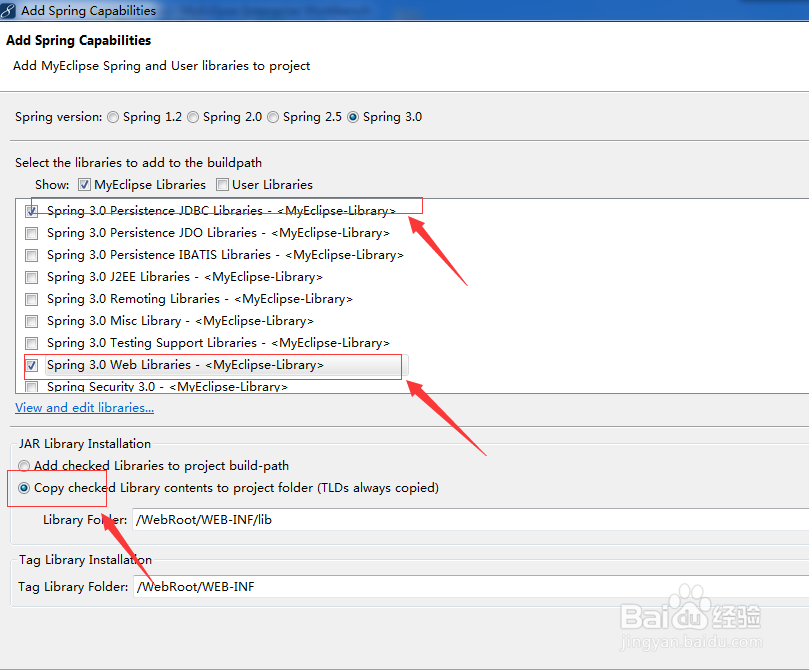
Task: Click the Library Folder path field
Action: (x=470, y=519)
